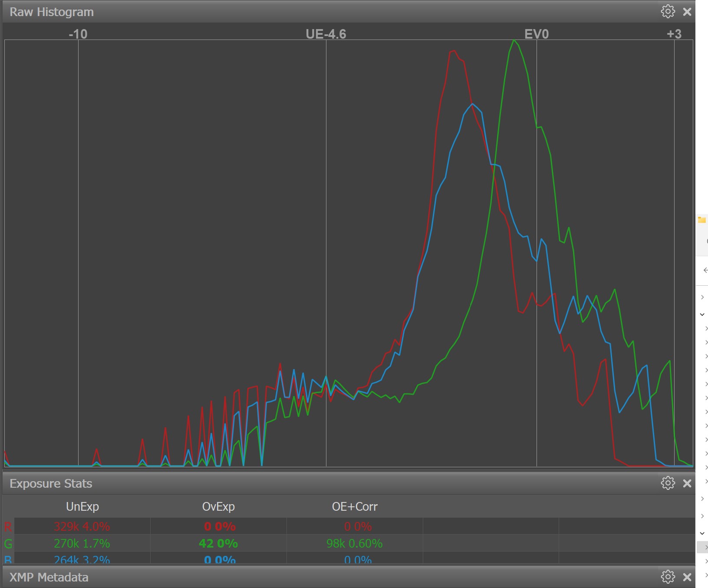The height and width of the screenshot is (588, 708).
Task: Close the Raw Histogram panel
Action: pyautogui.click(x=687, y=12)
